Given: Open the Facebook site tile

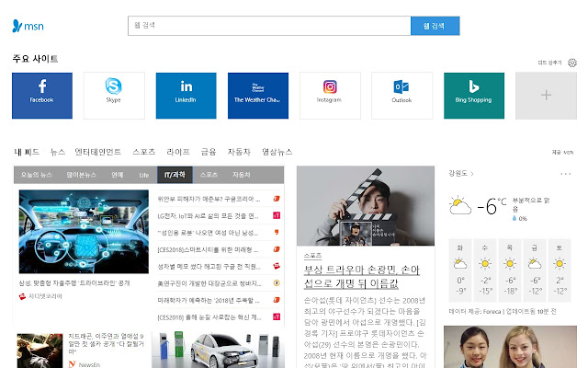Looking at the screenshot, I should [x=42, y=96].
